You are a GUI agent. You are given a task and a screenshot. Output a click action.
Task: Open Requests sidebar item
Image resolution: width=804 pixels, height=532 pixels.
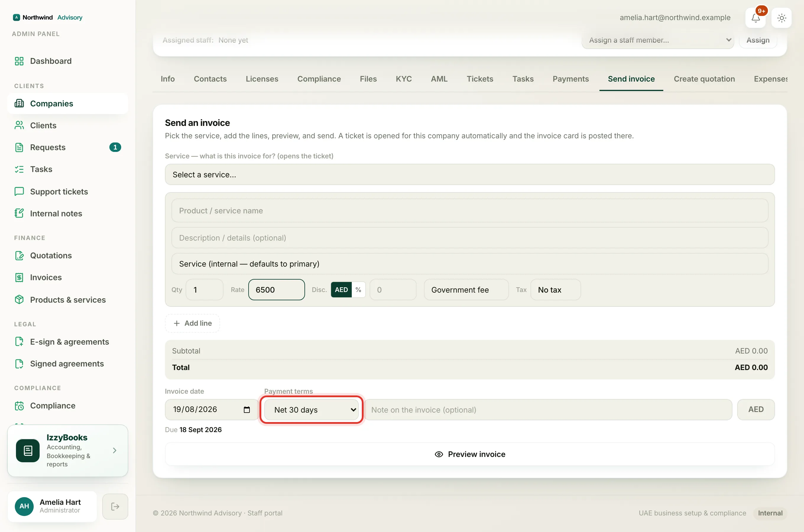[67, 147]
